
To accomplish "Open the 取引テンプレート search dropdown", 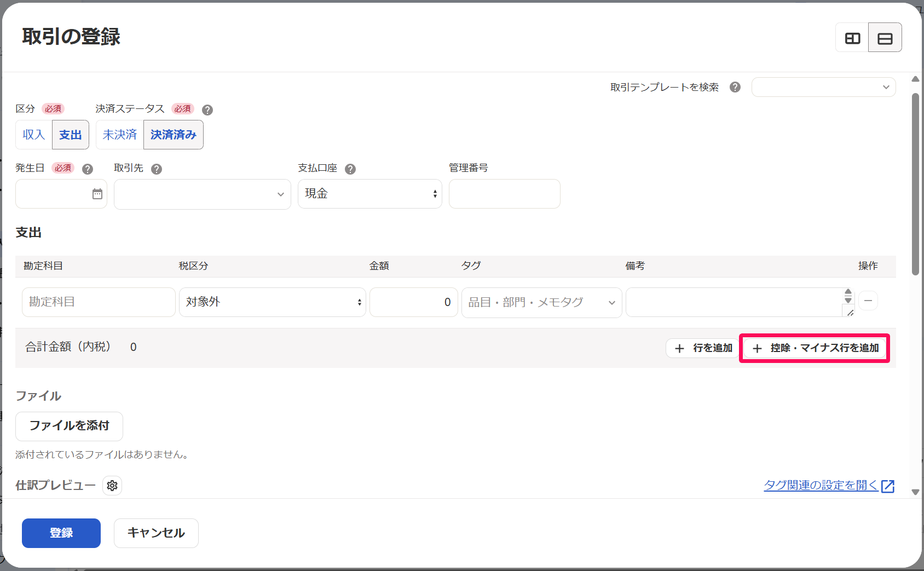I will (x=823, y=87).
